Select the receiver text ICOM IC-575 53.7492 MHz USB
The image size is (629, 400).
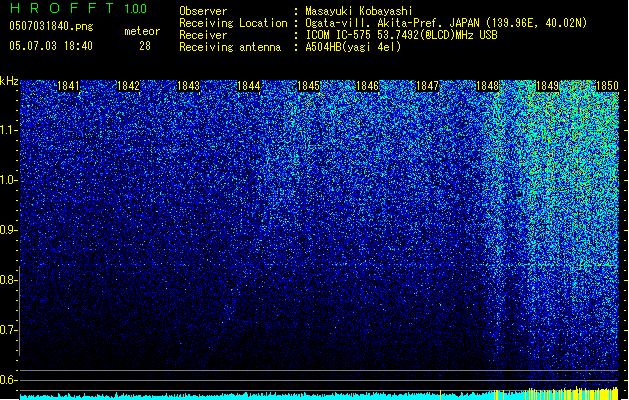(401, 35)
